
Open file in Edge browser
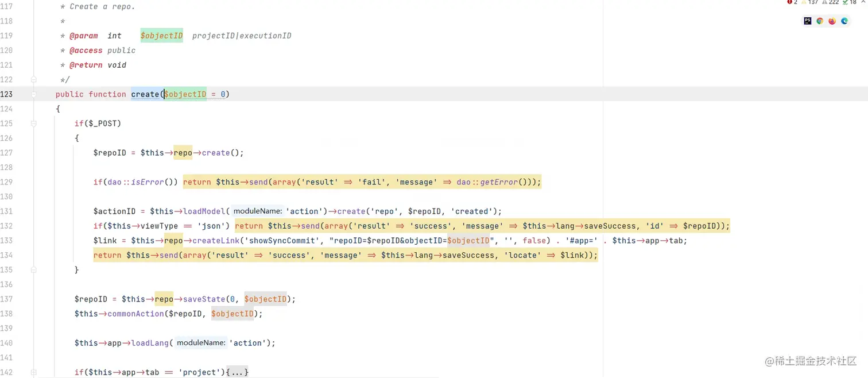pyautogui.click(x=844, y=21)
